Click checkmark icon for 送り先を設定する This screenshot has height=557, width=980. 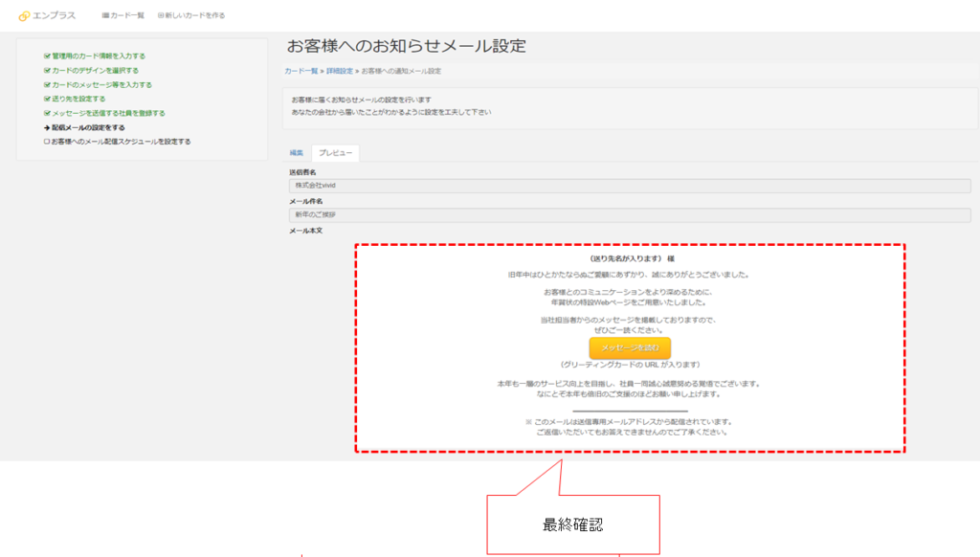tap(47, 99)
